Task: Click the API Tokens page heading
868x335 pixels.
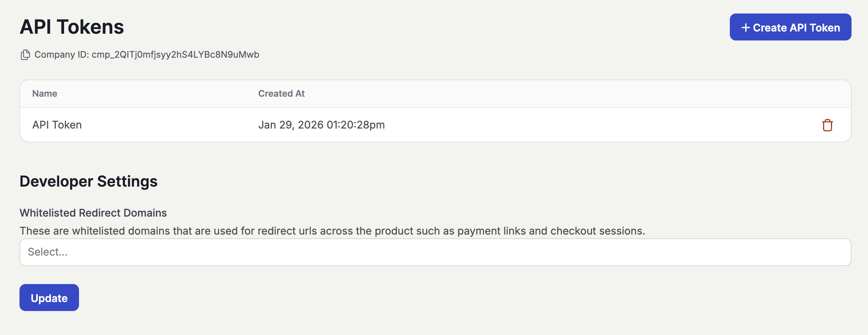Action: coord(72,27)
